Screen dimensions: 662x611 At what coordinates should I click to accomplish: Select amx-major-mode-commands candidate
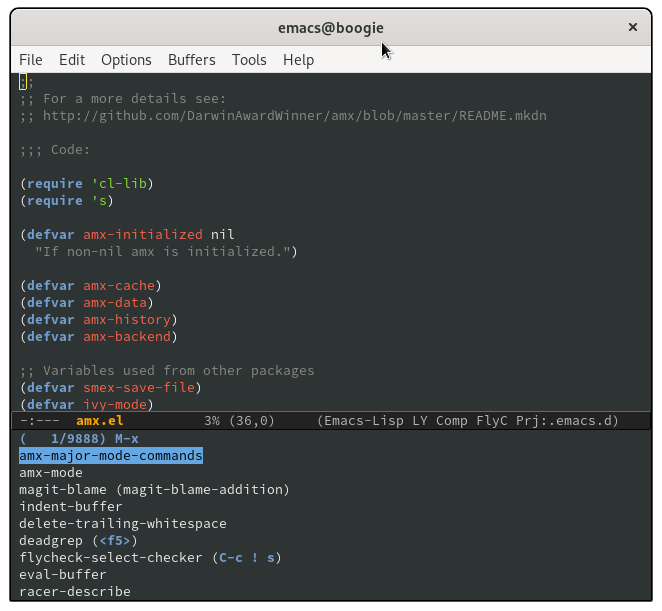click(x=110, y=456)
